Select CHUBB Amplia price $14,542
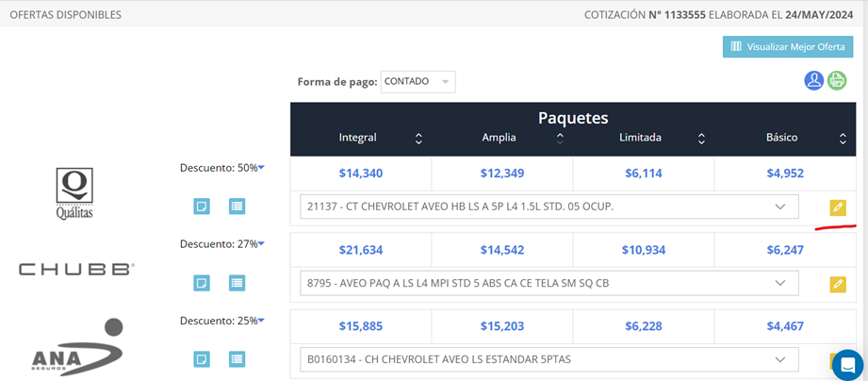Image resolution: width=868 pixels, height=381 pixels. coord(502,250)
